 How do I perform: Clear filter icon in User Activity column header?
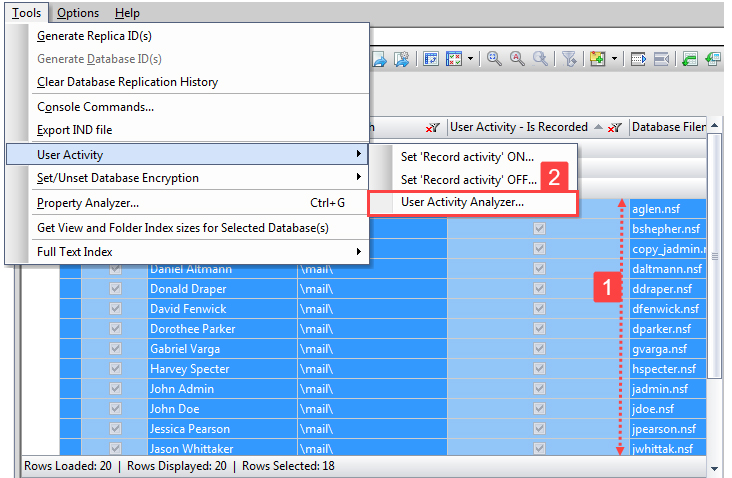coord(615,127)
